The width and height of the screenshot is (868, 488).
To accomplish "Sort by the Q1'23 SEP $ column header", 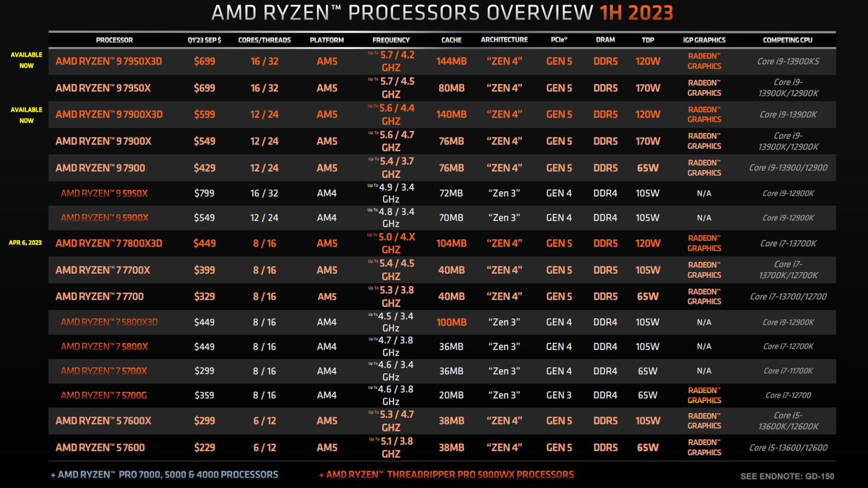I will click(x=205, y=40).
